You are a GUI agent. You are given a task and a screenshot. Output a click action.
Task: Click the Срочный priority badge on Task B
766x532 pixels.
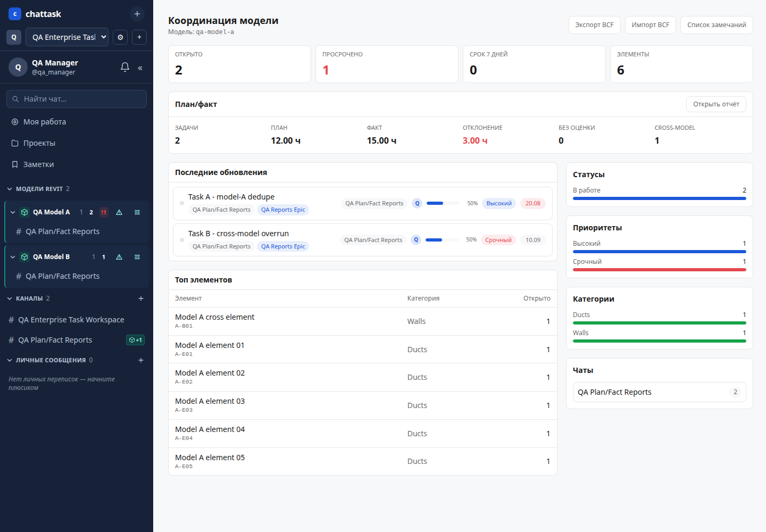click(498, 240)
